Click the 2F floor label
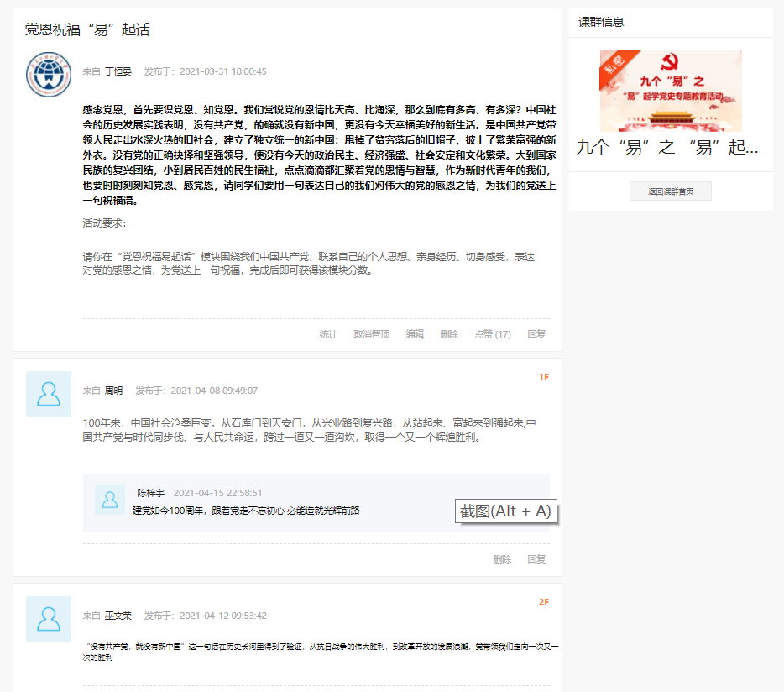784x692 pixels. tap(544, 602)
